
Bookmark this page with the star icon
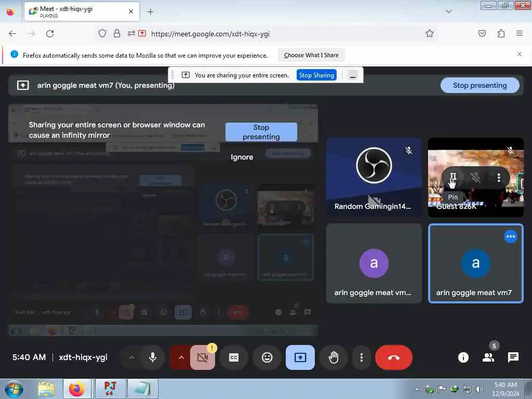[430, 34]
